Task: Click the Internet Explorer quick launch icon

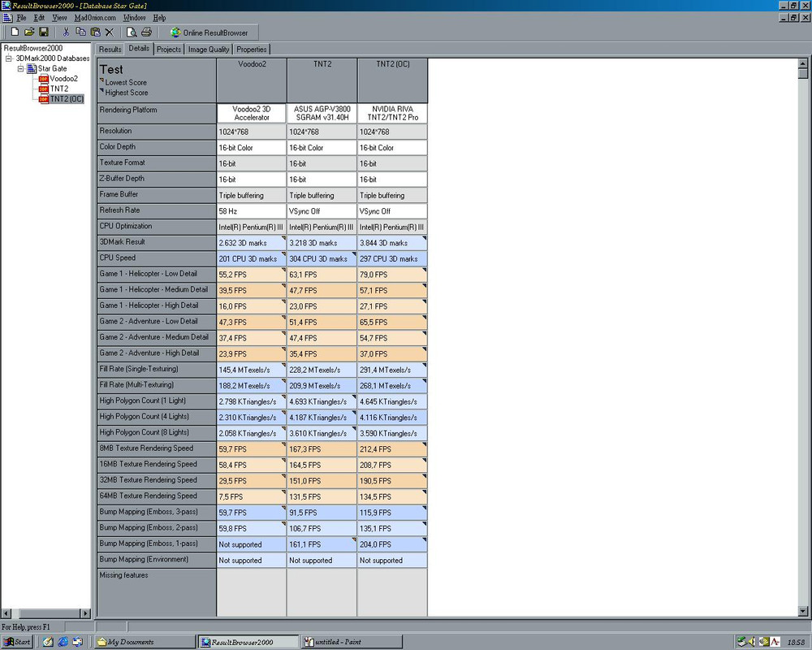Action: [x=63, y=642]
